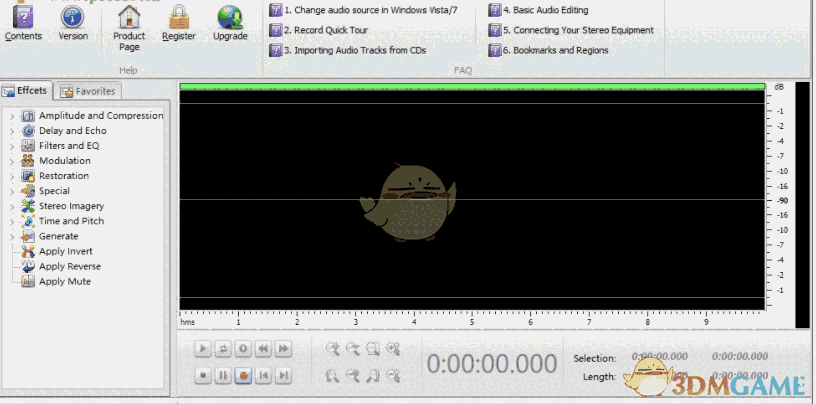Expand the Restoration node
Viewport: 816px width, 404px height.
12,176
